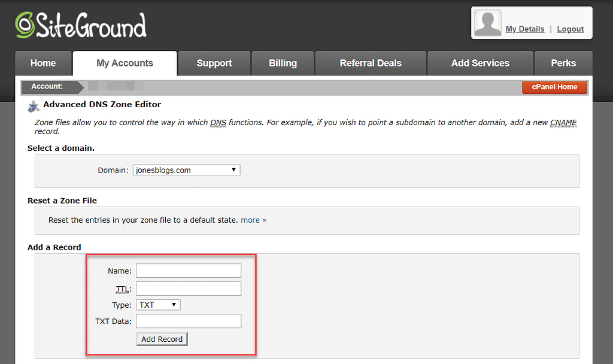This screenshot has width=613, height=364.
Task: Expand the record Type dropdown set to TXT
Action: pos(158,305)
